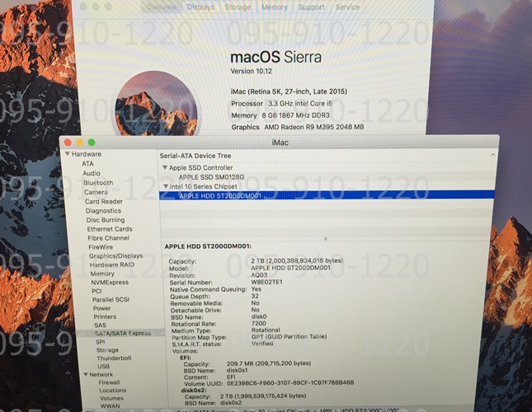This screenshot has width=532, height=412.
Task: Click the macOS Sierra mountain logo image
Action: [157, 105]
